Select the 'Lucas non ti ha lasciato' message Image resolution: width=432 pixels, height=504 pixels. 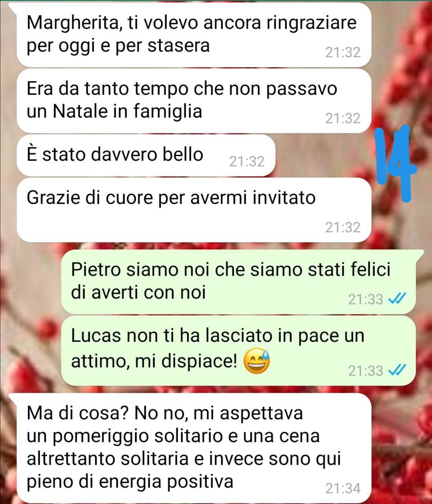click(x=238, y=351)
